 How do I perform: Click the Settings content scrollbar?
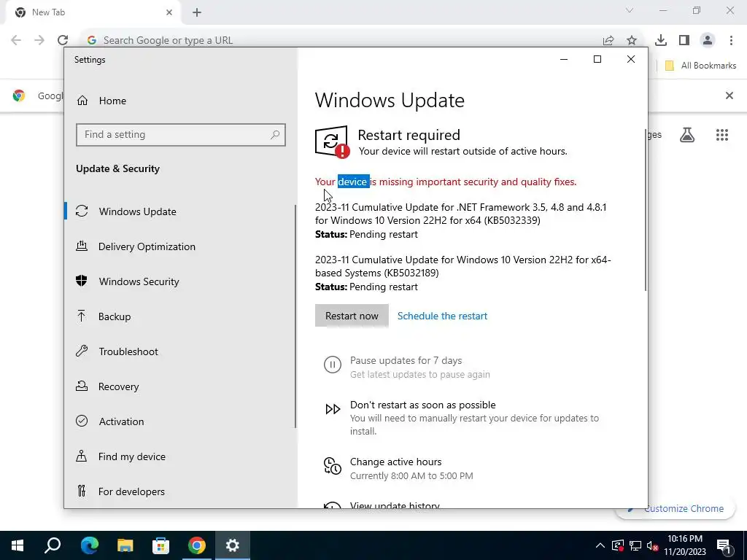[646, 209]
